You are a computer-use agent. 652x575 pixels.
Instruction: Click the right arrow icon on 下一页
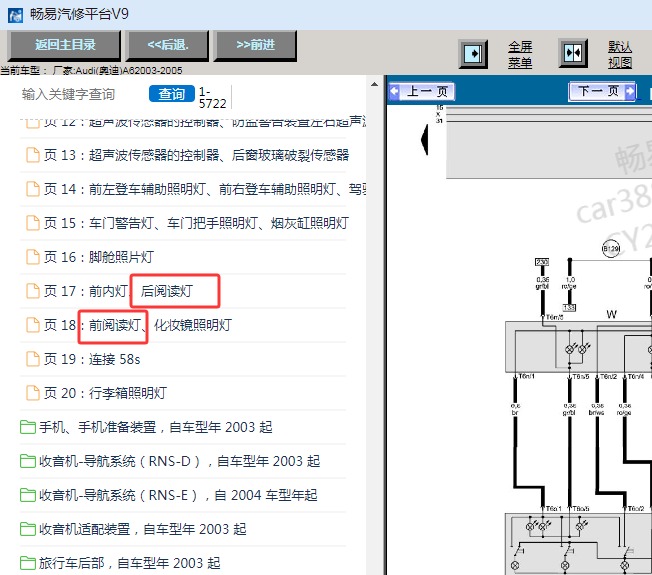click(x=630, y=91)
